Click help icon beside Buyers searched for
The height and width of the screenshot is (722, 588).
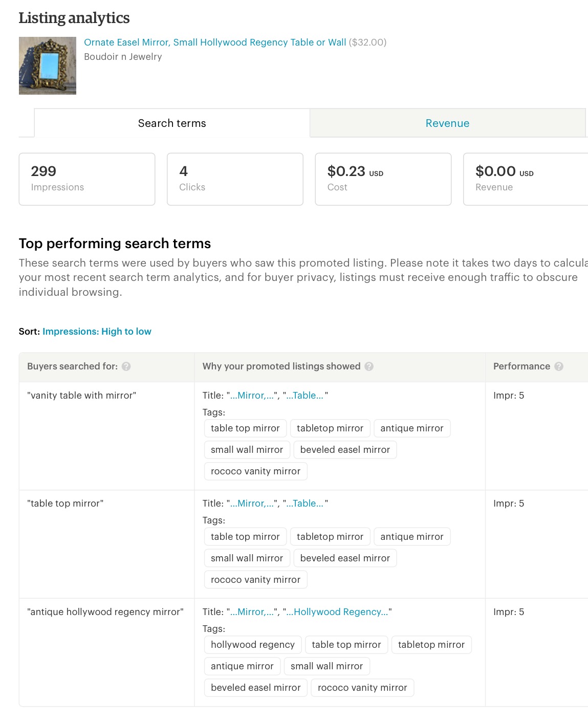click(126, 366)
